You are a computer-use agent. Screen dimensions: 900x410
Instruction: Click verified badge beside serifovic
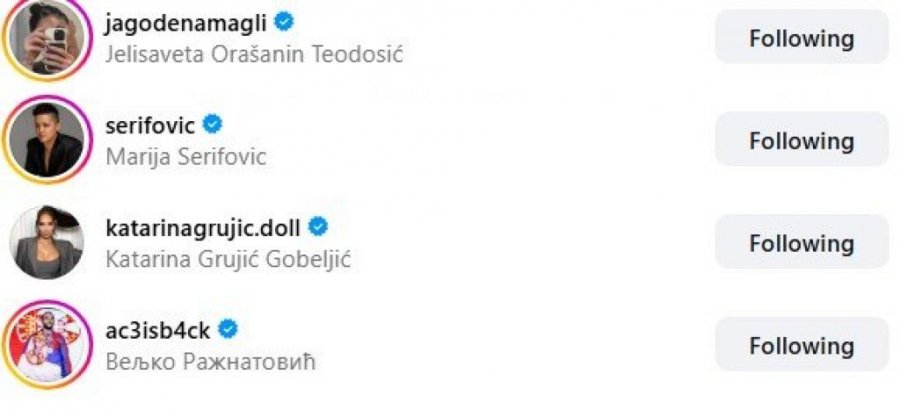[x=212, y=124]
